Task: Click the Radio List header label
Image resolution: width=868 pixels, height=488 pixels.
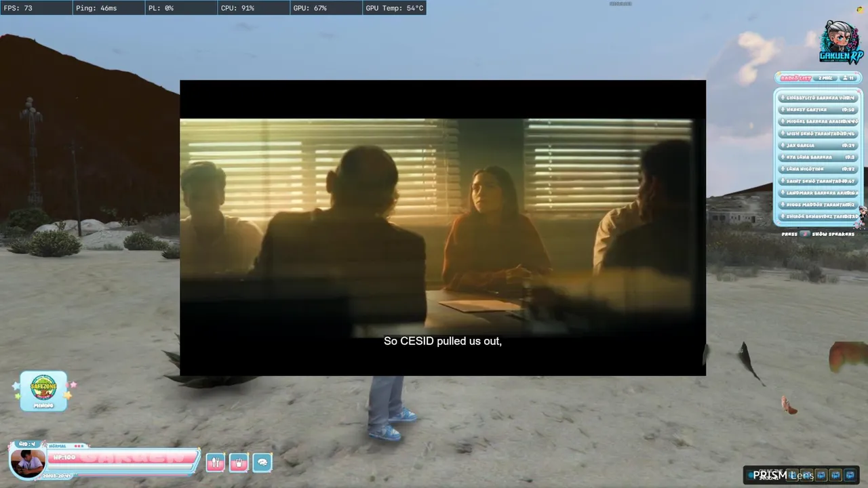Action: point(796,78)
